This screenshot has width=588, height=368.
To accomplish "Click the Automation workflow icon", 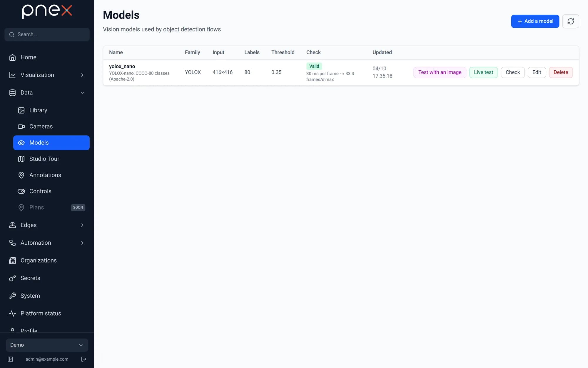I will [x=12, y=243].
